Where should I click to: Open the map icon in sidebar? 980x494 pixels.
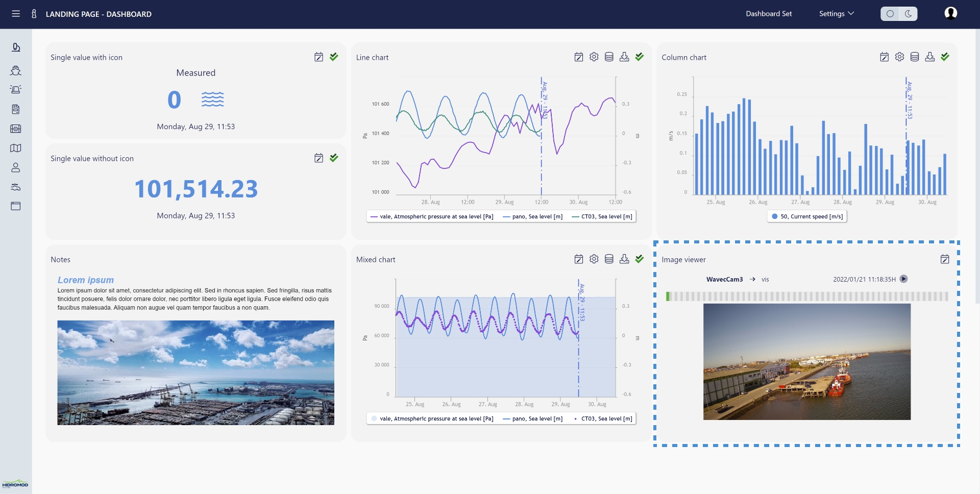16,148
